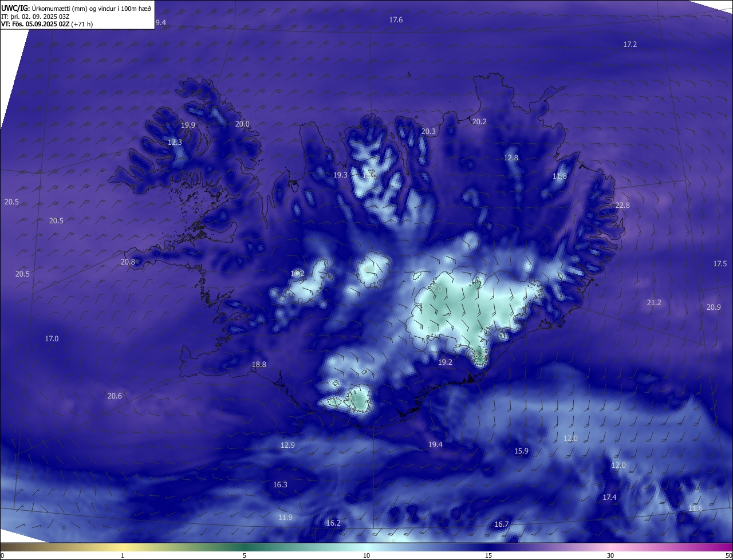The height and width of the screenshot is (560, 733).
Task: Select the 19.9 map value
Action: 188,125
